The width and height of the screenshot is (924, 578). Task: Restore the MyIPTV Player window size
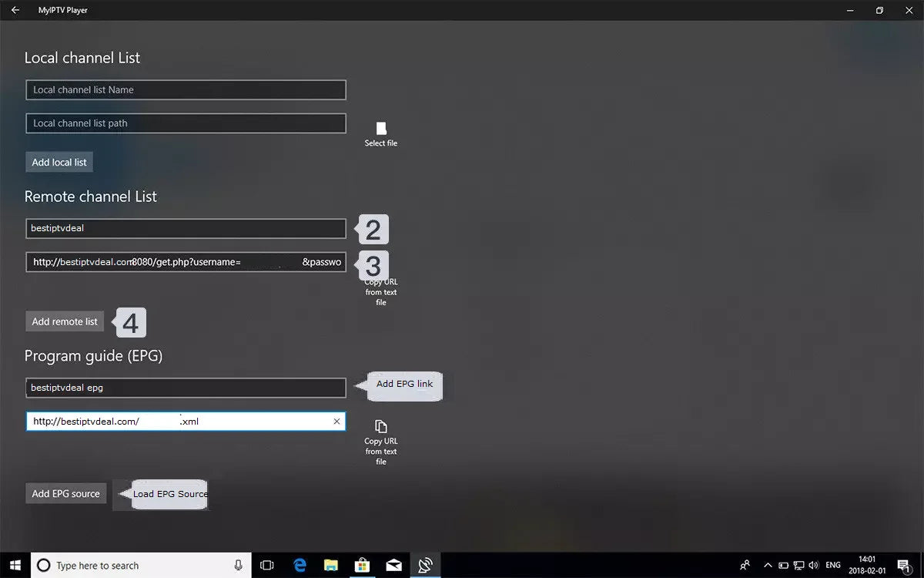[x=879, y=11]
